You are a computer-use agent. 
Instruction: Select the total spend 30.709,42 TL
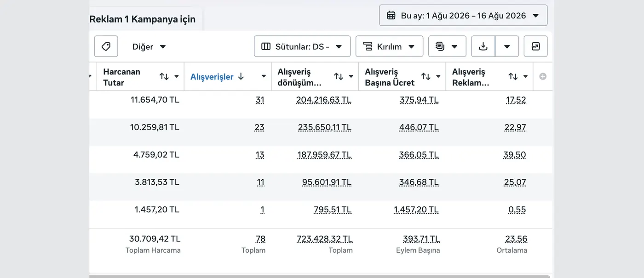155,239
